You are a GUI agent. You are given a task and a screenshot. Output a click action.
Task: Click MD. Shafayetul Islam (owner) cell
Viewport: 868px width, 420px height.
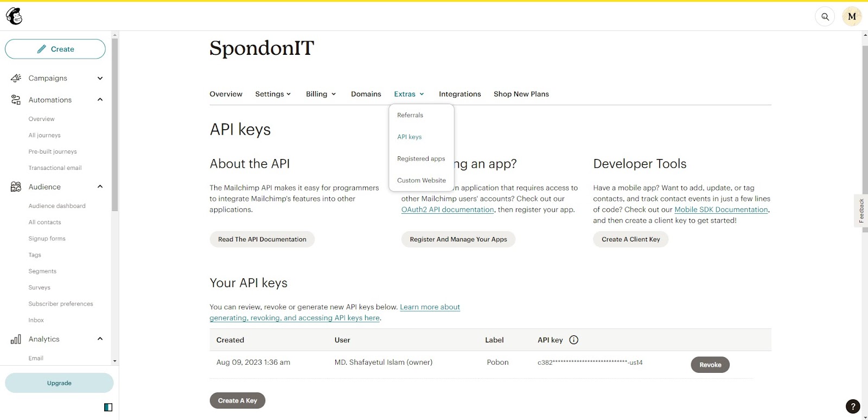coord(383,362)
